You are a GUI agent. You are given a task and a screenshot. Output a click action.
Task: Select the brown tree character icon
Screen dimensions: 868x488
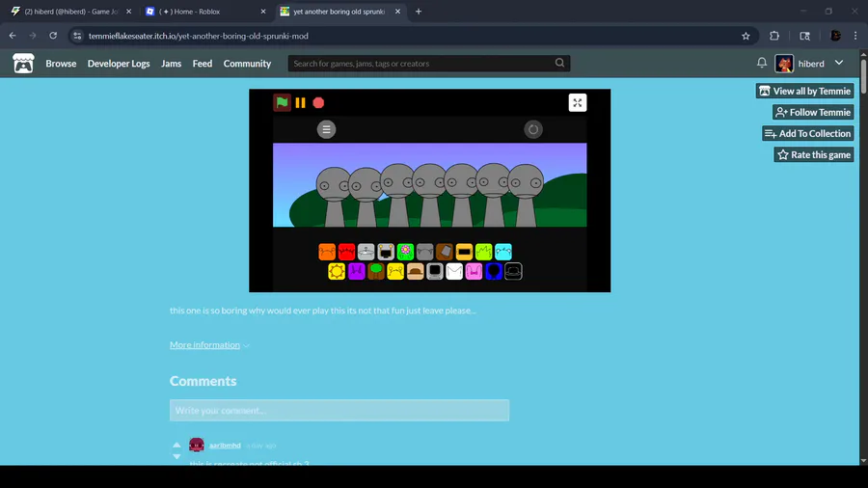[376, 271]
